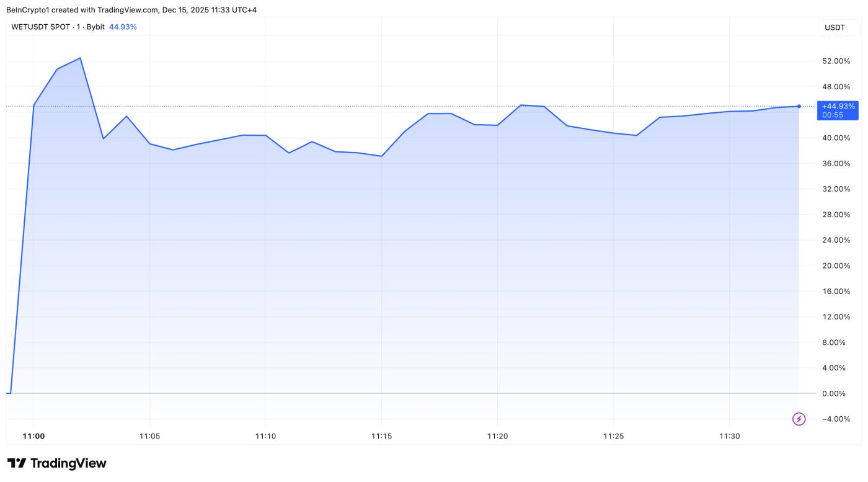Viewport: 868px width, 482px height.
Task: Click the BeInCrypto1 TradingView.com attribution text
Action: click(x=131, y=10)
